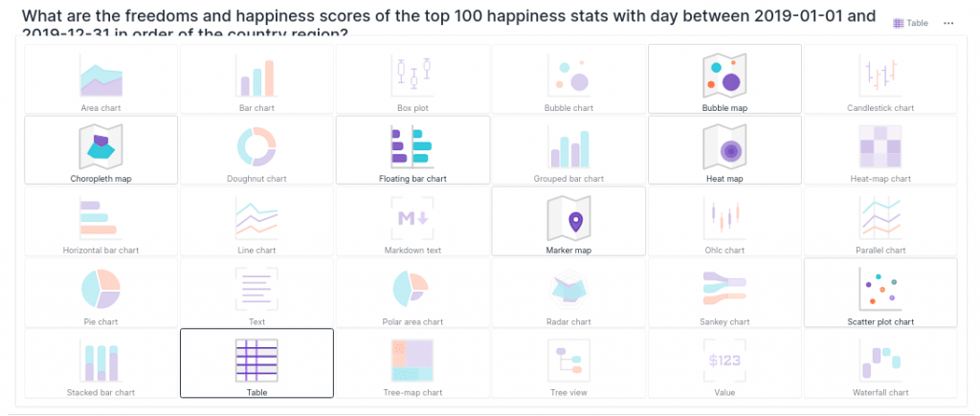Pick the Floating bar chart option

tap(412, 150)
